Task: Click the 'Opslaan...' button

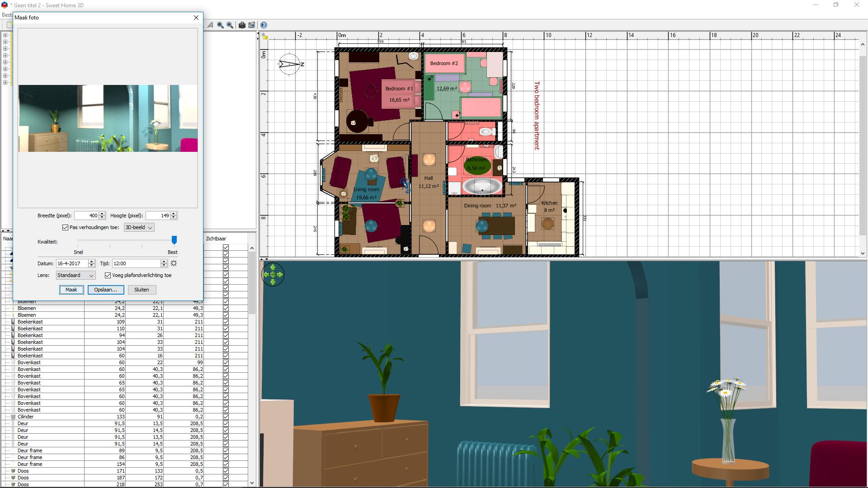Action: 106,290
